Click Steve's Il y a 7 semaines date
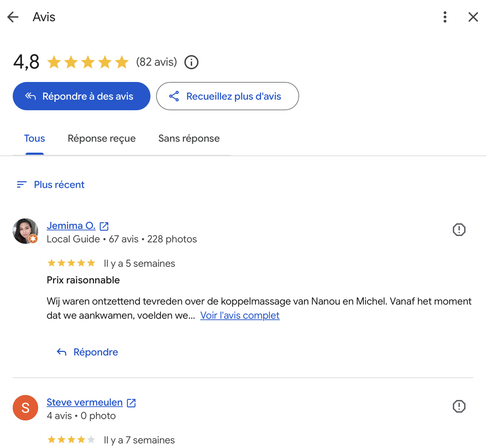The height and width of the screenshot is (448, 486). [139, 440]
